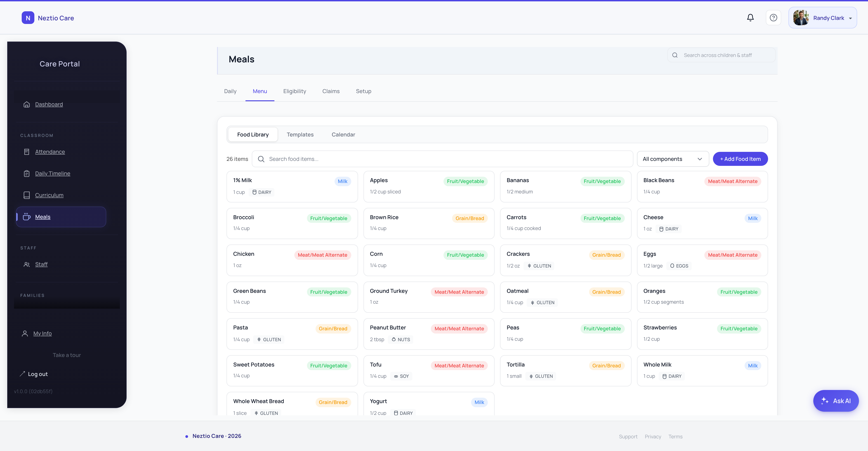Switch to the Calendar sub-tab
This screenshot has height=451, width=868.
(x=343, y=135)
